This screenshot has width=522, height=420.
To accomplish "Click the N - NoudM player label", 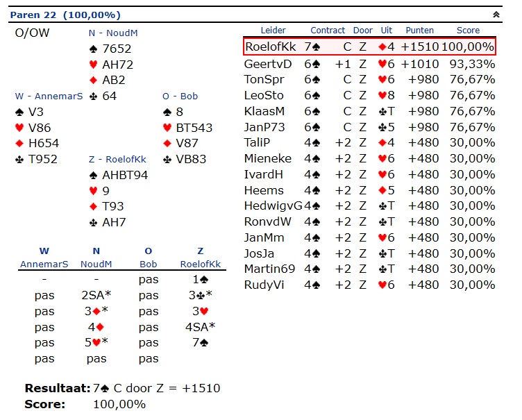I will coord(113,33).
